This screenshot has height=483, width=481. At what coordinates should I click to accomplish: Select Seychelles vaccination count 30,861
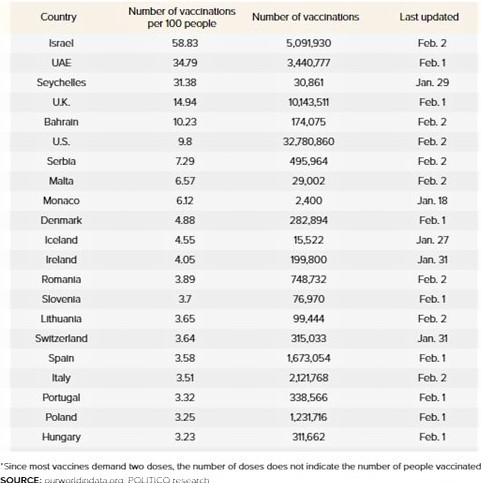click(309, 83)
